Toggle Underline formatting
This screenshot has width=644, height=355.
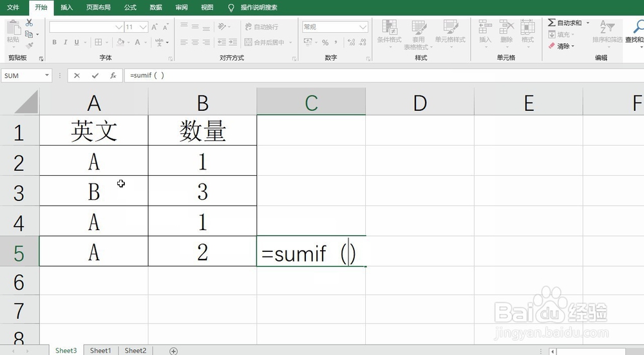77,42
